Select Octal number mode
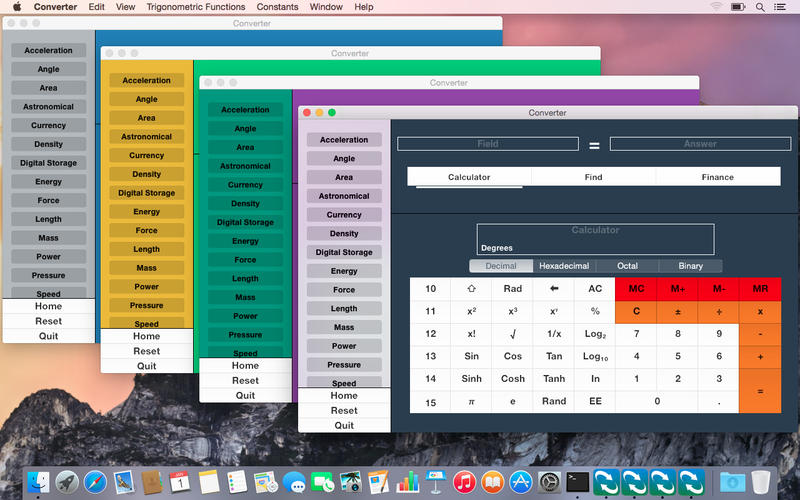Image resolution: width=800 pixels, height=500 pixels. (x=628, y=266)
